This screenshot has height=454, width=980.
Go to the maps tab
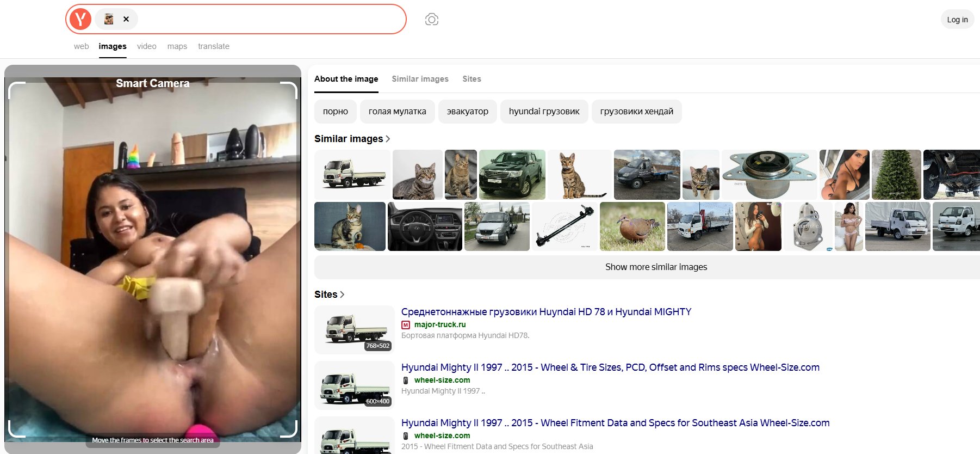(x=177, y=46)
